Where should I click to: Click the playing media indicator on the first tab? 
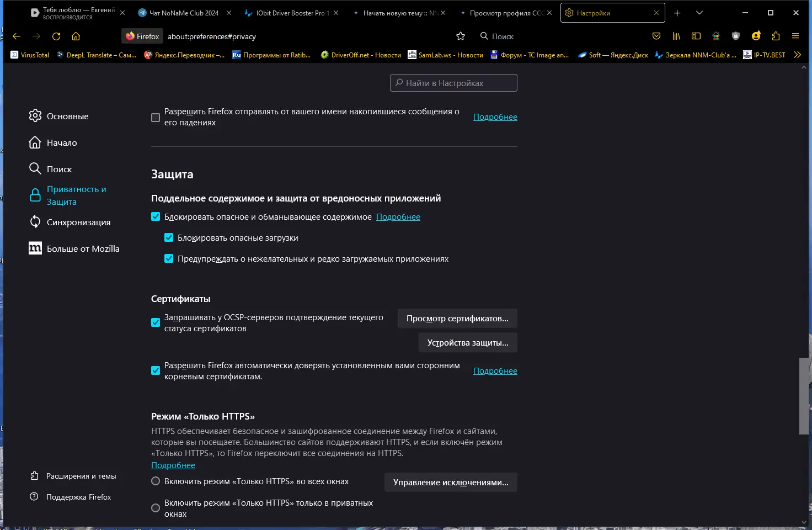(x=33, y=12)
